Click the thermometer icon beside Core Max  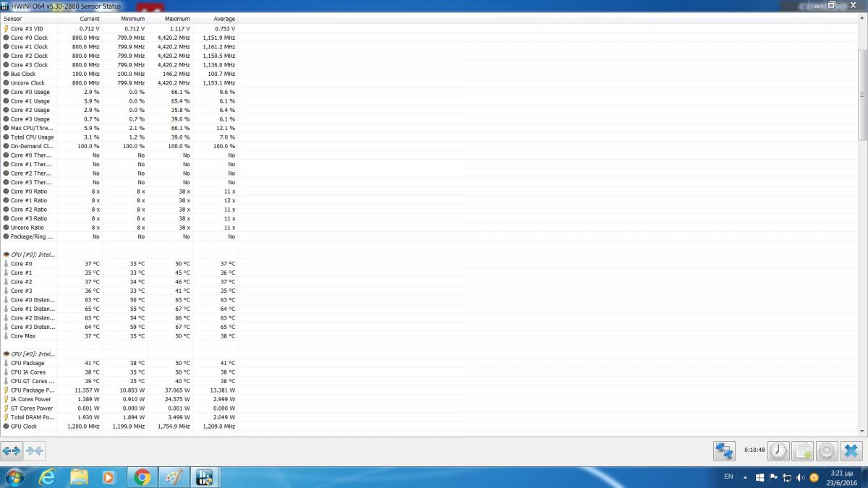coord(6,336)
